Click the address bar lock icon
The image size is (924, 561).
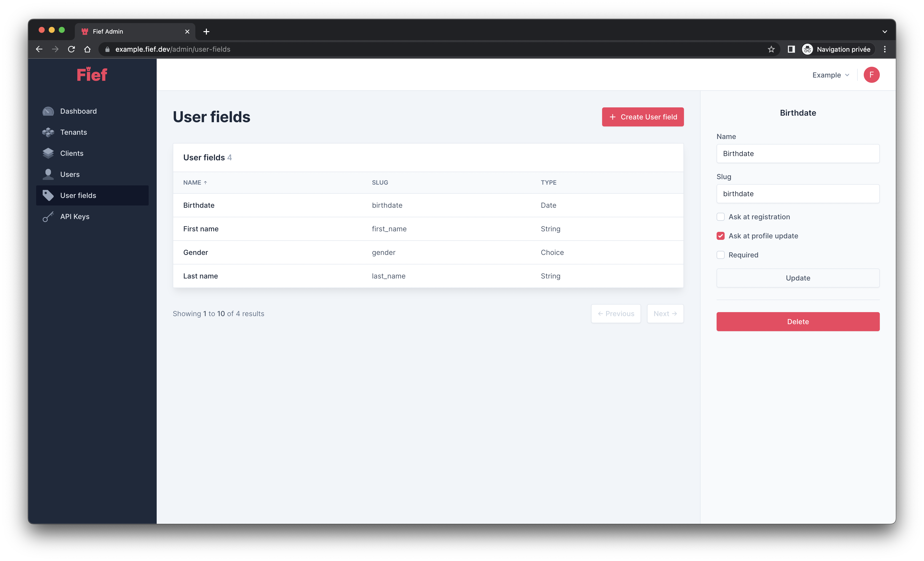tap(107, 49)
